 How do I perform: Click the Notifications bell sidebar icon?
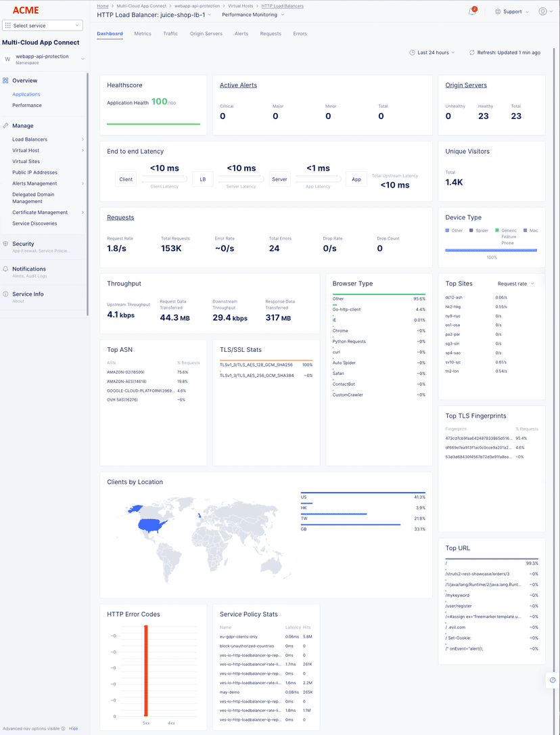(6, 269)
